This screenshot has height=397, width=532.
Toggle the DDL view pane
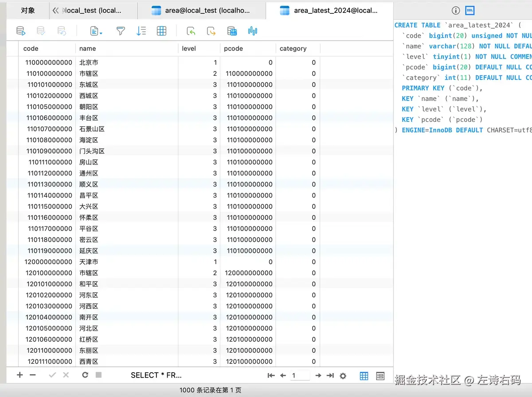point(469,10)
